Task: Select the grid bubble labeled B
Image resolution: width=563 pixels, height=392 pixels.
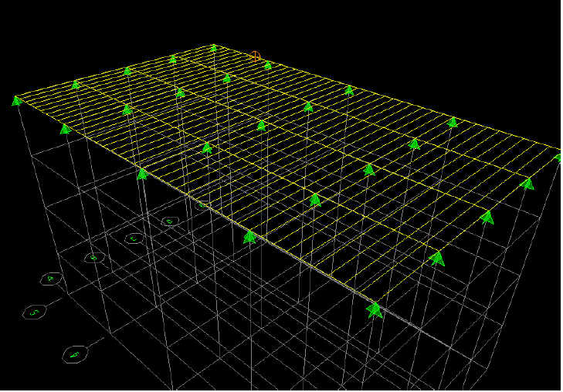Action: click(x=94, y=258)
